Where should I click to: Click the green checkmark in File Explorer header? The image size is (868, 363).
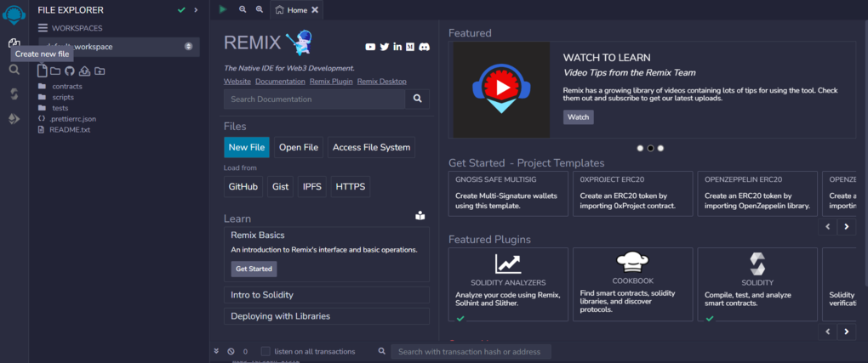tap(181, 10)
